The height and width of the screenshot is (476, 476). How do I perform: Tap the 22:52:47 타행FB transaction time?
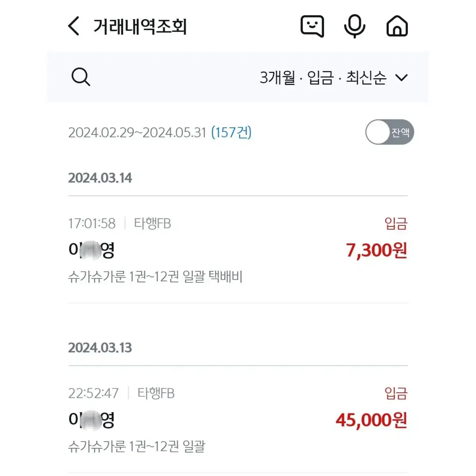[121, 393]
